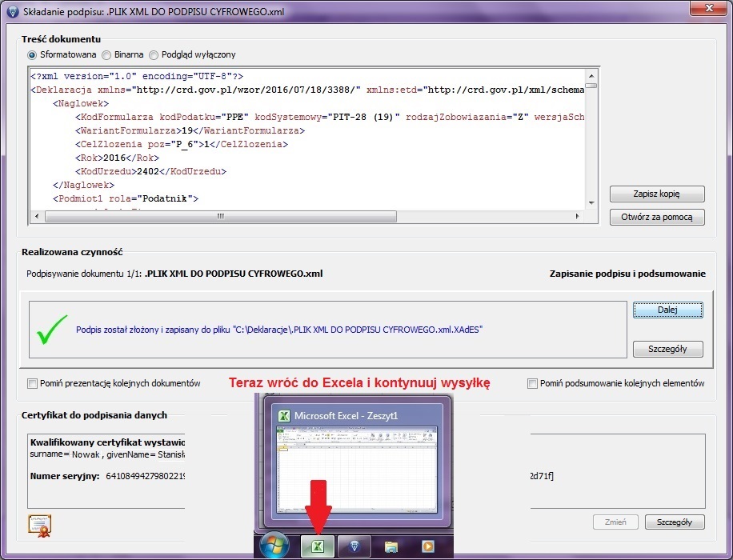Select the Sformatowana radio button
The width and height of the screenshot is (733, 560).
coord(32,55)
